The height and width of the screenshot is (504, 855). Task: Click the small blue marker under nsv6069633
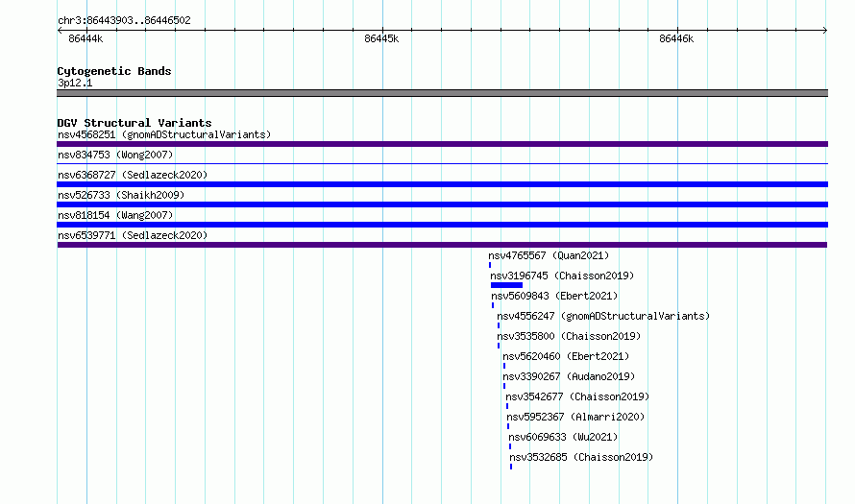click(510, 446)
